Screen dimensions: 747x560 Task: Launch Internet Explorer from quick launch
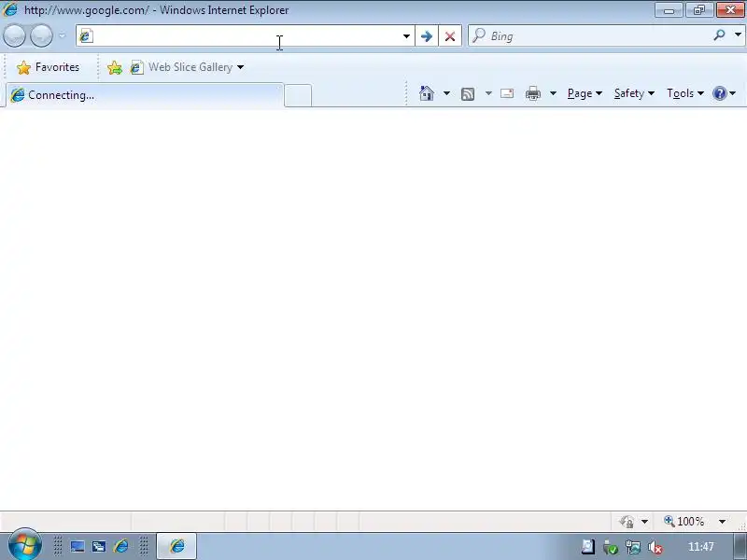click(121, 546)
